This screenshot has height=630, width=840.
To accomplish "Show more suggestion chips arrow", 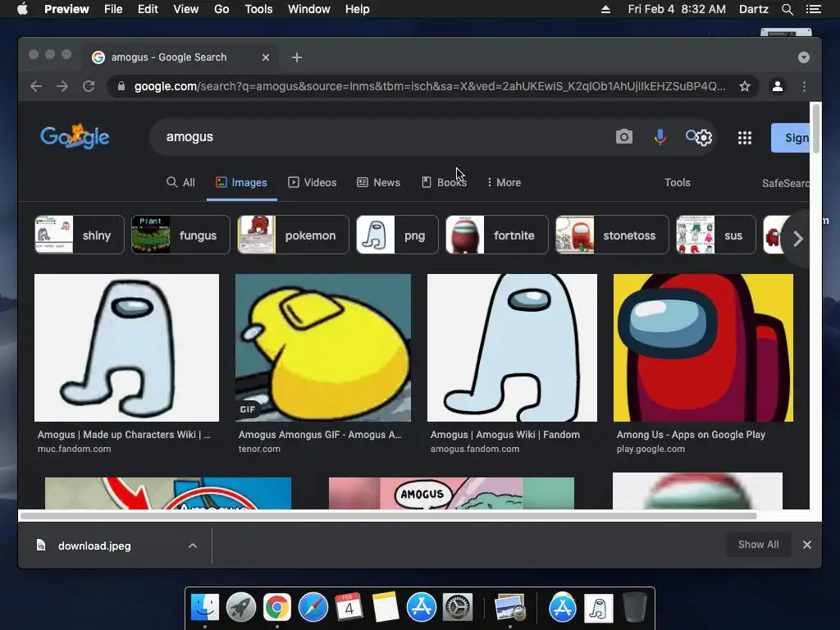I will pyautogui.click(x=797, y=239).
